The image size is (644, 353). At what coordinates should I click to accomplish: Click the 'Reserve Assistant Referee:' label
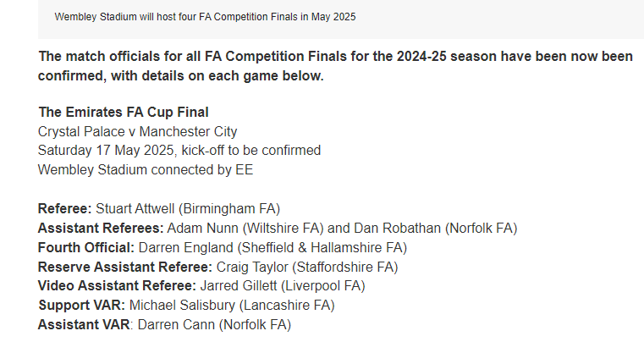[125, 267]
